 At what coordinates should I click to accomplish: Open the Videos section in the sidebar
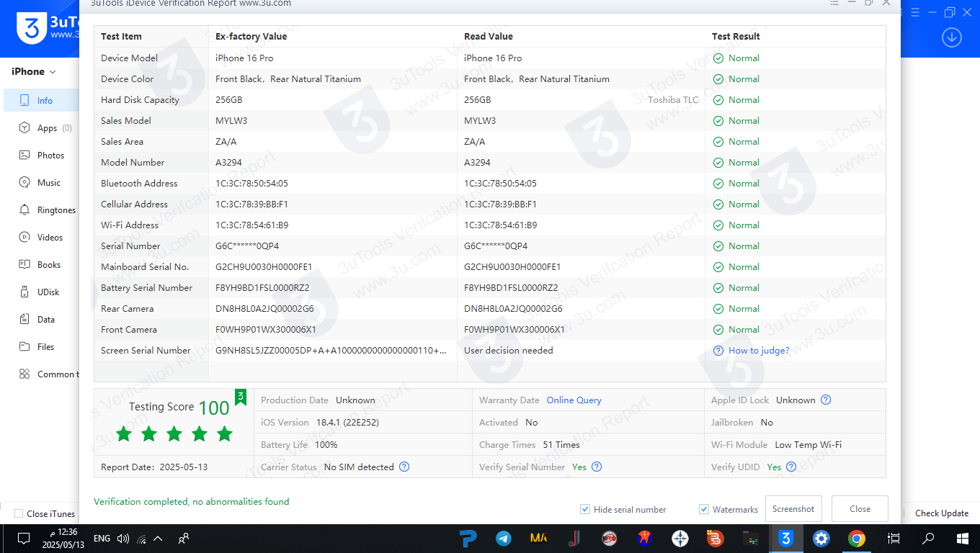click(41, 238)
